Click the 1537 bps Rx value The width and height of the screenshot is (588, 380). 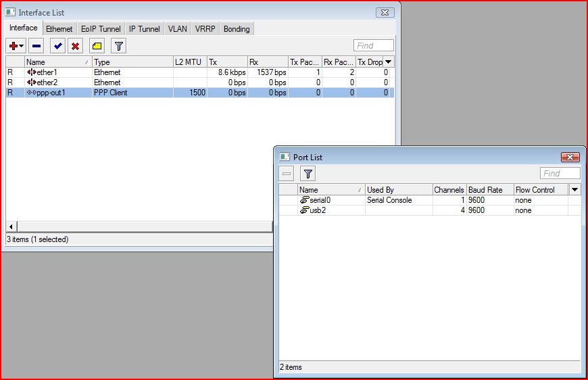272,72
